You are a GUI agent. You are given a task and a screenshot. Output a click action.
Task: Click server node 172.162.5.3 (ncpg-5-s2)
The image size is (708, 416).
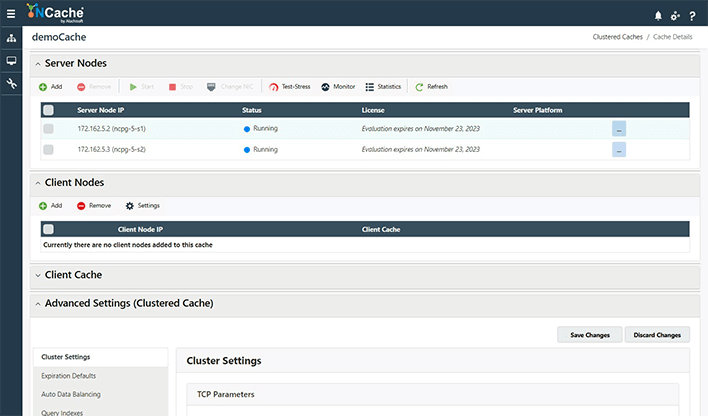point(112,150)
